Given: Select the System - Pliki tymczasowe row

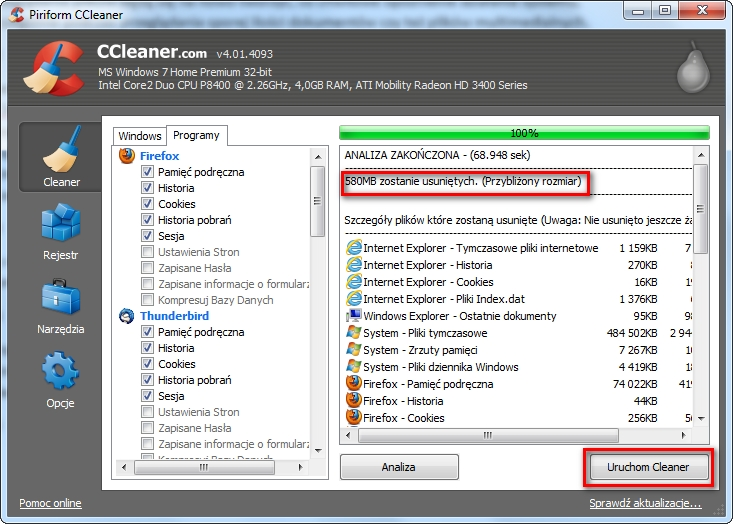Looking at the screenshot, I should click(x=518, y=333).
